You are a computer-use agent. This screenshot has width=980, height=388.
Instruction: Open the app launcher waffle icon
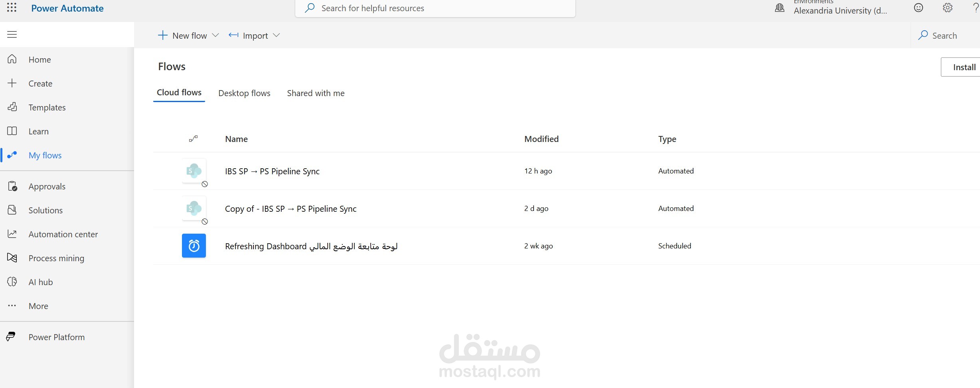(12, 8)
